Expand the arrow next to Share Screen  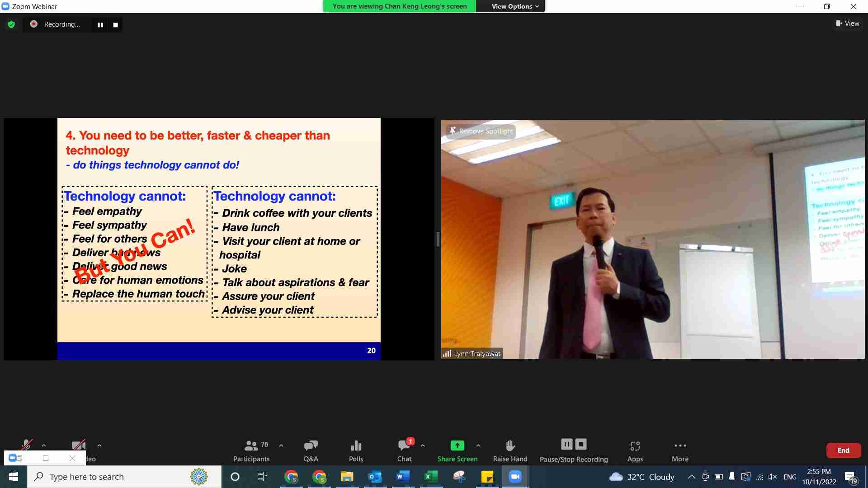pos(478,446)
